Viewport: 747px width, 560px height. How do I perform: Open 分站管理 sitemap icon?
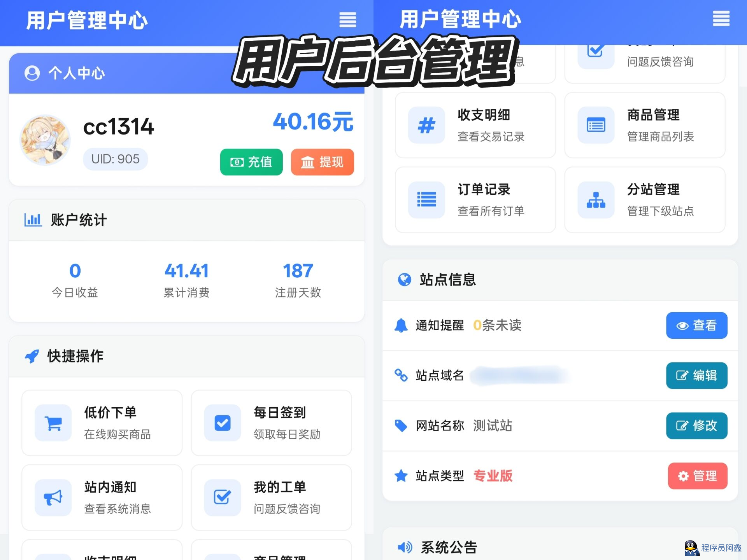tap(596, 199)
